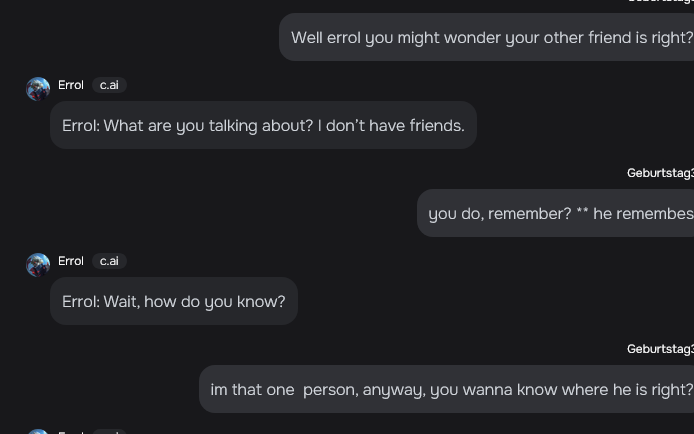Open Errol's profile via the second name label
The height and width of the screenshot is (434, 694).
[70, 261]
